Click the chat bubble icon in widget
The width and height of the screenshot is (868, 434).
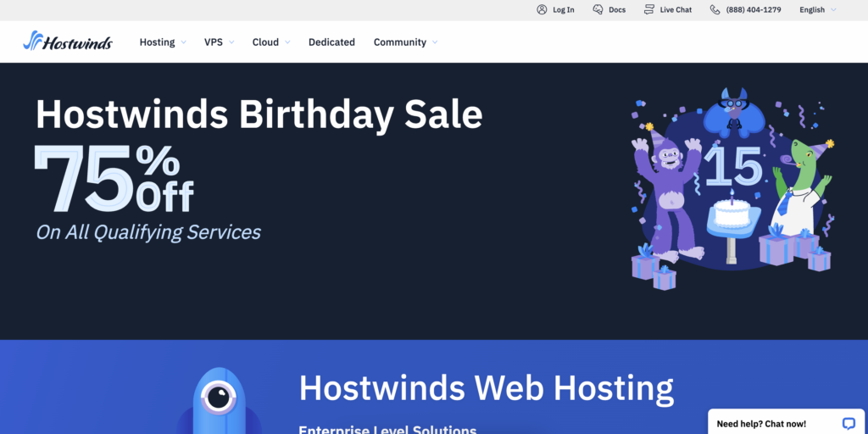(x=849, y=424)
